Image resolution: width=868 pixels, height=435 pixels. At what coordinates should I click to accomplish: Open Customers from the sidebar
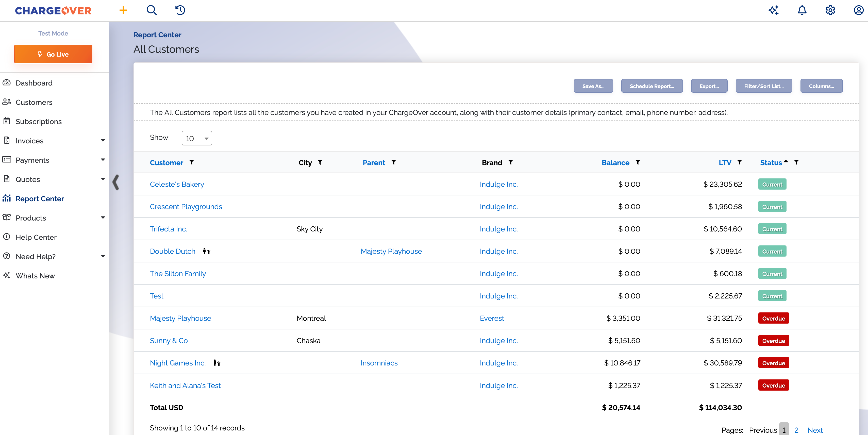pyautogui.click(x=34, y=102)
